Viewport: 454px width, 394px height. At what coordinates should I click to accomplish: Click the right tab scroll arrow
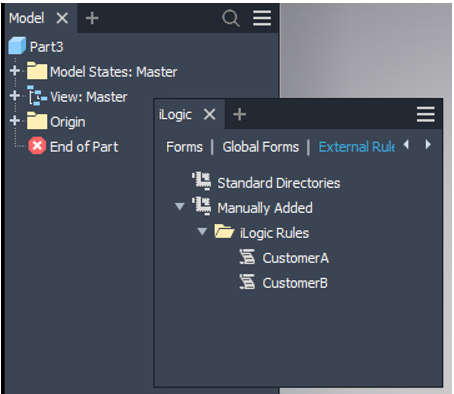[428, 145]
